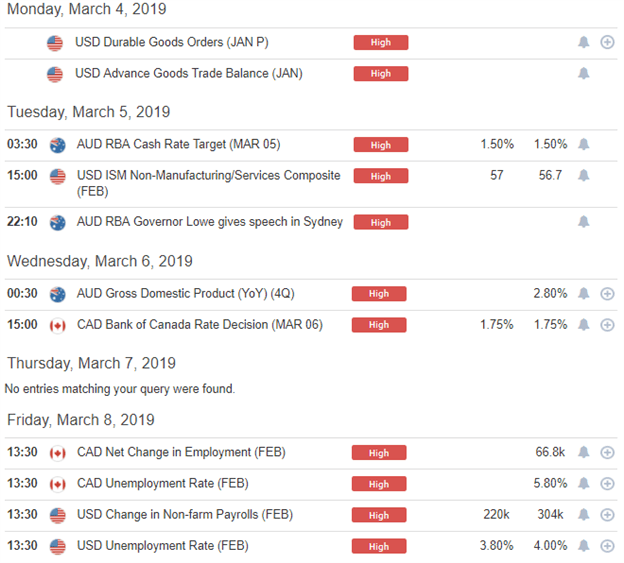This screenshot has height=563, width=624.
Task: Click plus icon for USD Unemployment Rate
Action: click(x=607, y=546)
